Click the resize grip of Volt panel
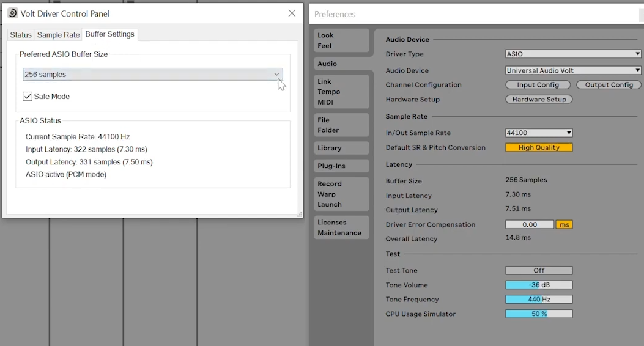 pos(300,214)
